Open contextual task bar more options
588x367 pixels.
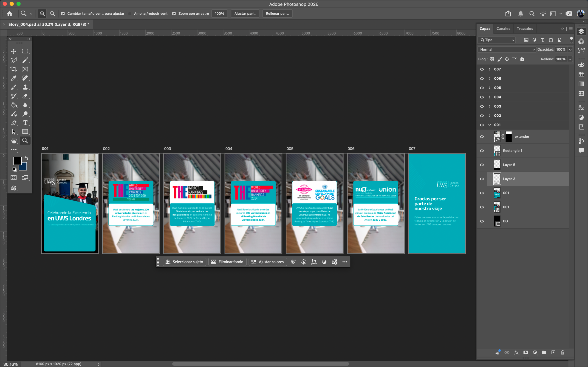point(345,262)
